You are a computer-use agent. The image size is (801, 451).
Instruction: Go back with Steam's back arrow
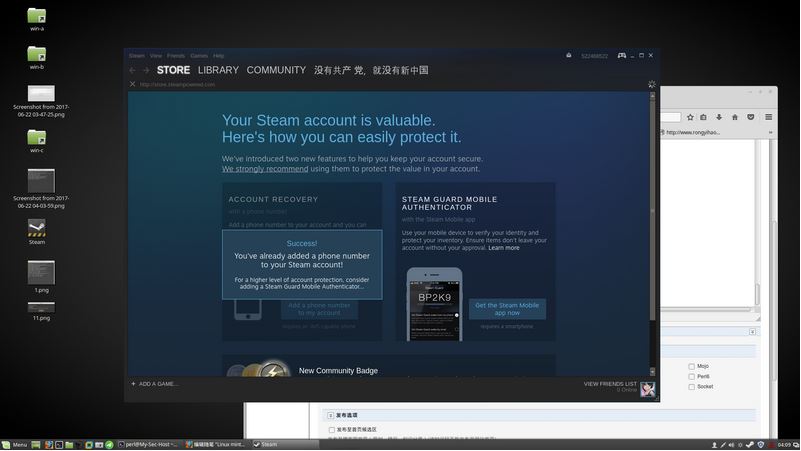tap(132, 70)
